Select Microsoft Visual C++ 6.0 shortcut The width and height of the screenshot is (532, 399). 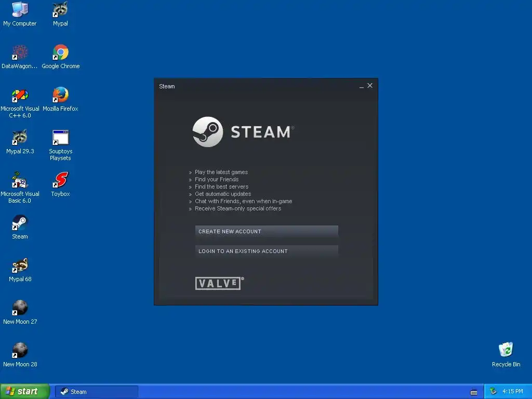[20, 103]
